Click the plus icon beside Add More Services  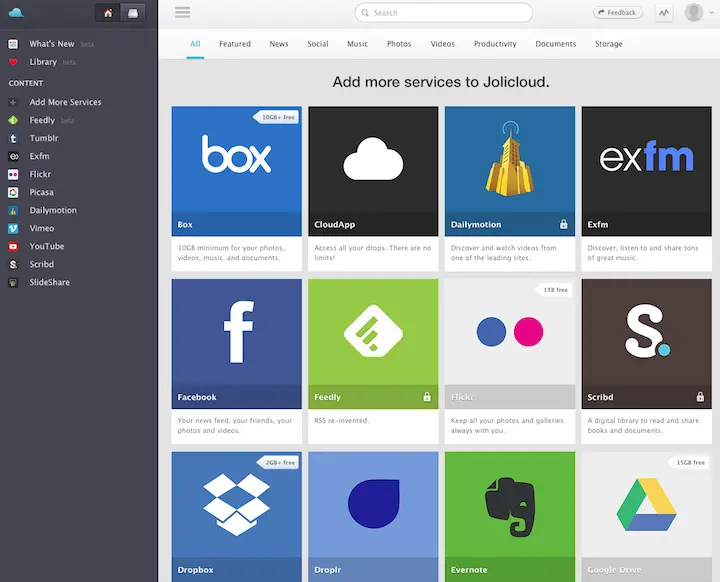coord(13,102)
